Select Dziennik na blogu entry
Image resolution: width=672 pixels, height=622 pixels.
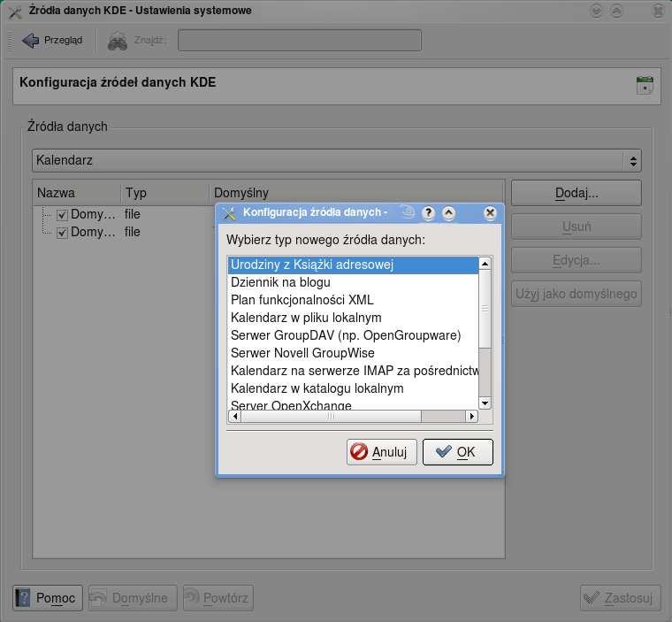click(353, 282)
